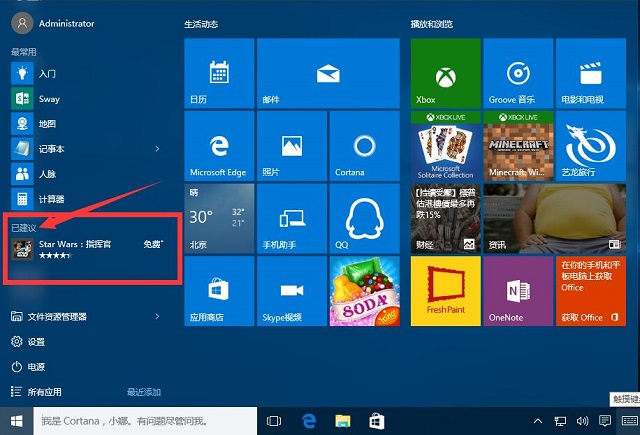Open the Action Center notifications icon
The width and height of the screenshot is (640, 435).
click(x=604, y=421)
